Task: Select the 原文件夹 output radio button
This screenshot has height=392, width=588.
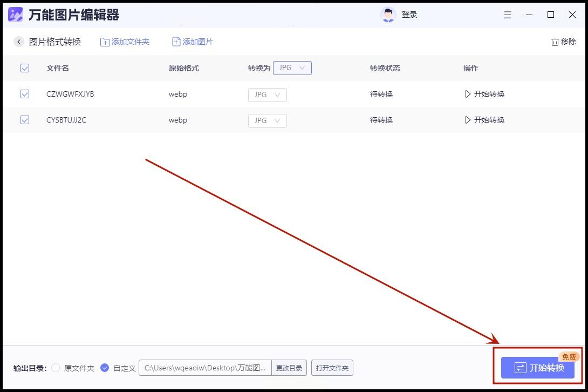Action: (56, 368)
